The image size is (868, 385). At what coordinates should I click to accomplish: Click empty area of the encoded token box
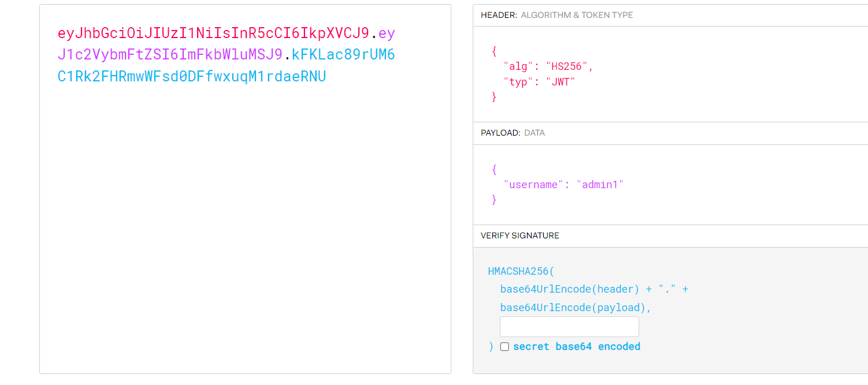click(x=245, y=231)
